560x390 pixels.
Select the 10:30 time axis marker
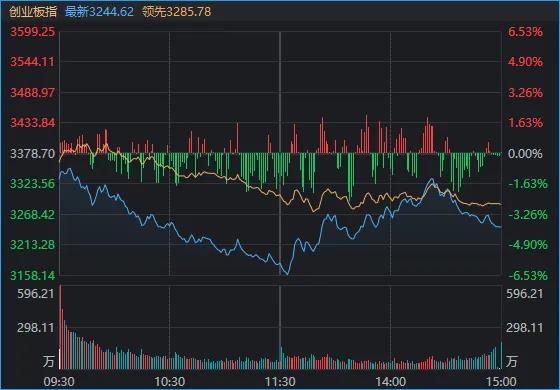(x=170, y=382)
